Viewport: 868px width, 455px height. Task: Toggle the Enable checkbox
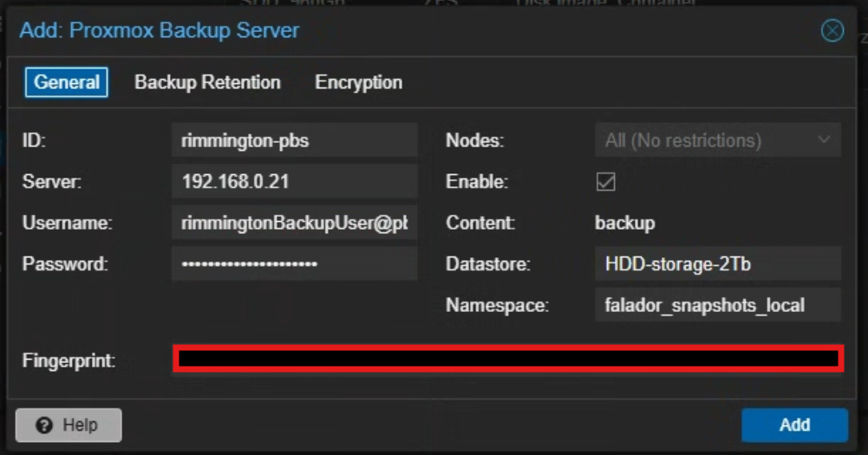coord(605,181)
